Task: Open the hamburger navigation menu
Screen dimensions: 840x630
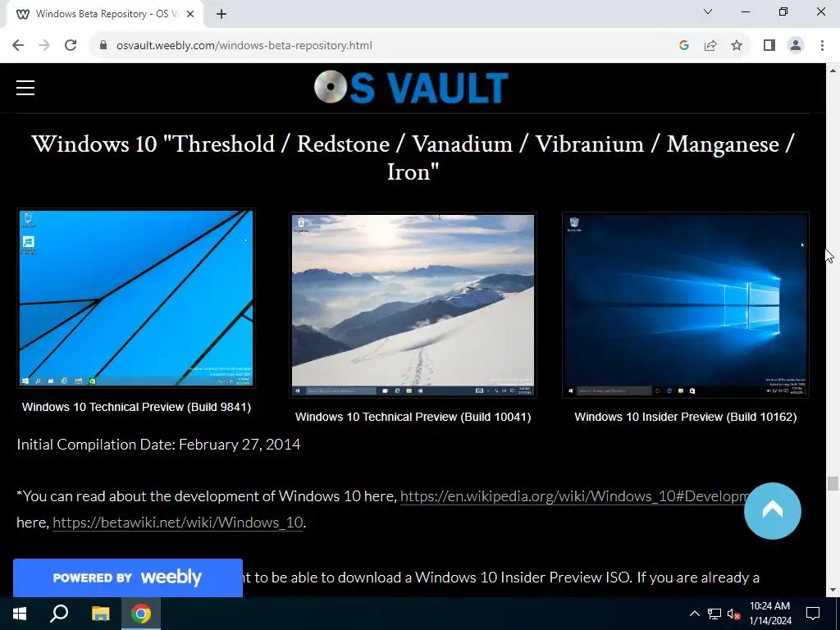Action: [25, 87]
